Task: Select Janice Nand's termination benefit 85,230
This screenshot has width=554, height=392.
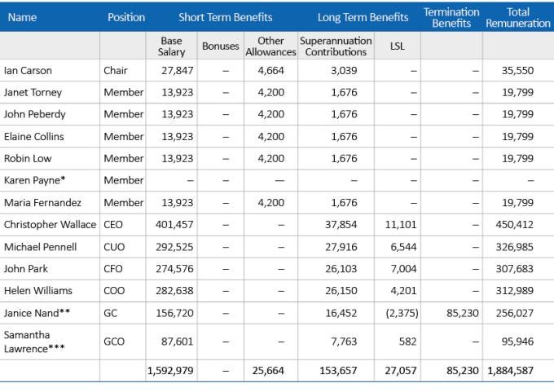Action: 463,313
